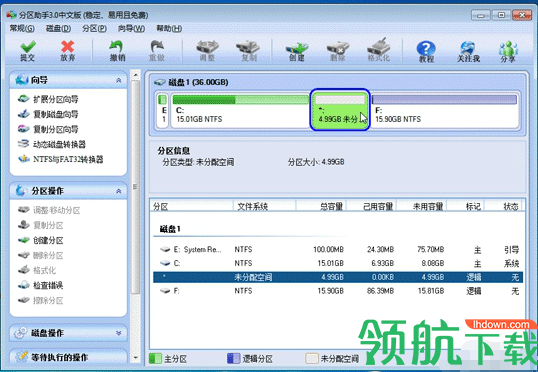The image size is (538, 372).
Task: Click the 分区类型: 未分配空间 info text
Action: 198,162
